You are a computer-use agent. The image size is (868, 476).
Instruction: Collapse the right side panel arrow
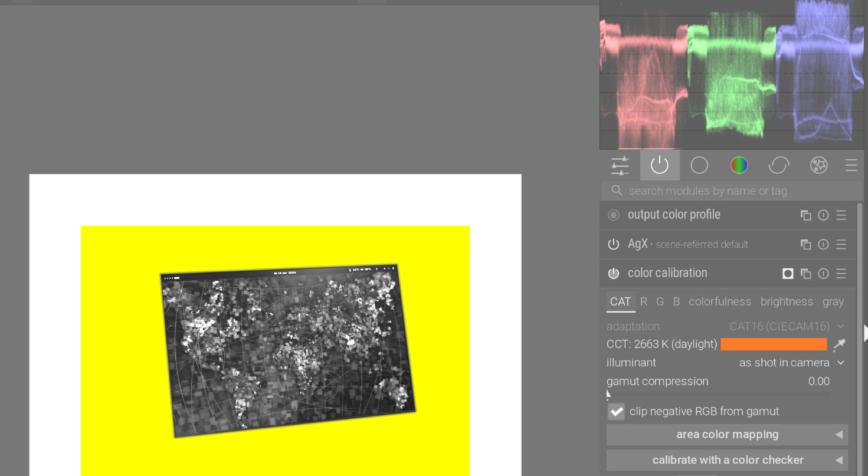coord(865,333)
